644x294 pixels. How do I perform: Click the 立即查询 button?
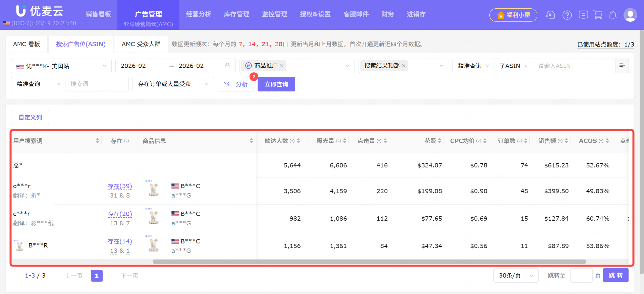[x=276, y=84]
